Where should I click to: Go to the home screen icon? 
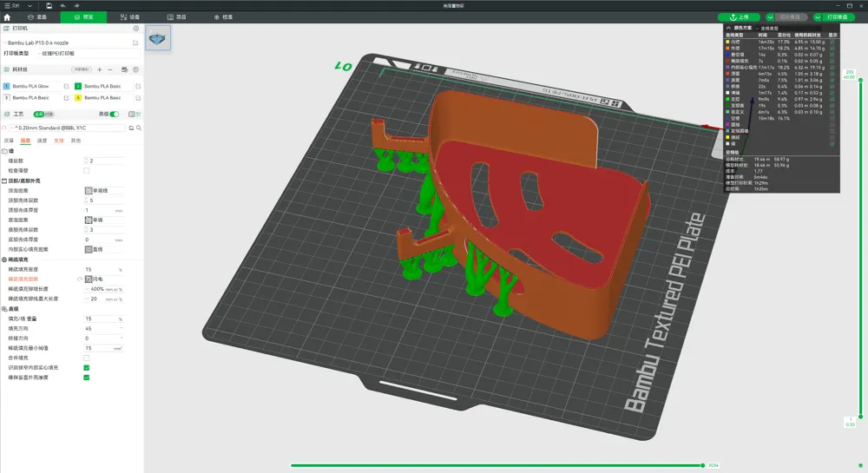(7, 17)
